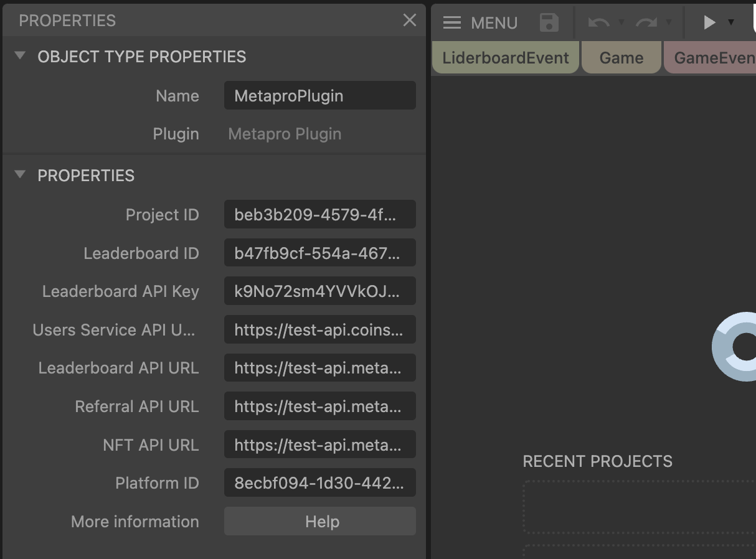Switch to the Game tab

point(621,58)
